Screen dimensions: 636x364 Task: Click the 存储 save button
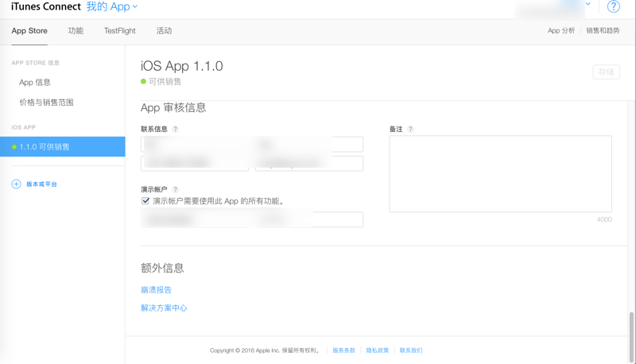pos(606,72)
